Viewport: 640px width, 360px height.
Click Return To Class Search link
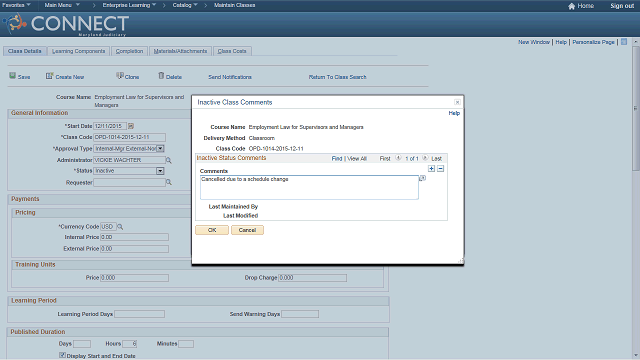(x=338, y=77)
